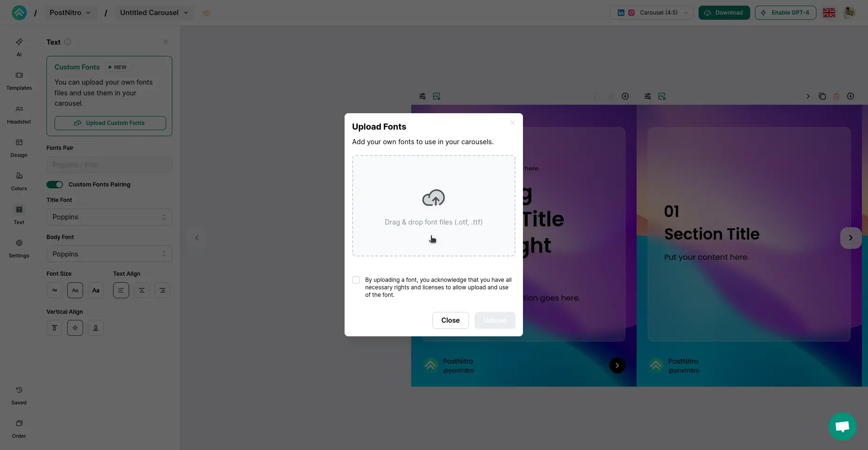Screen dimensions: 868x450
Task: Open the Title Font dropdown
Action: [109, 217]
